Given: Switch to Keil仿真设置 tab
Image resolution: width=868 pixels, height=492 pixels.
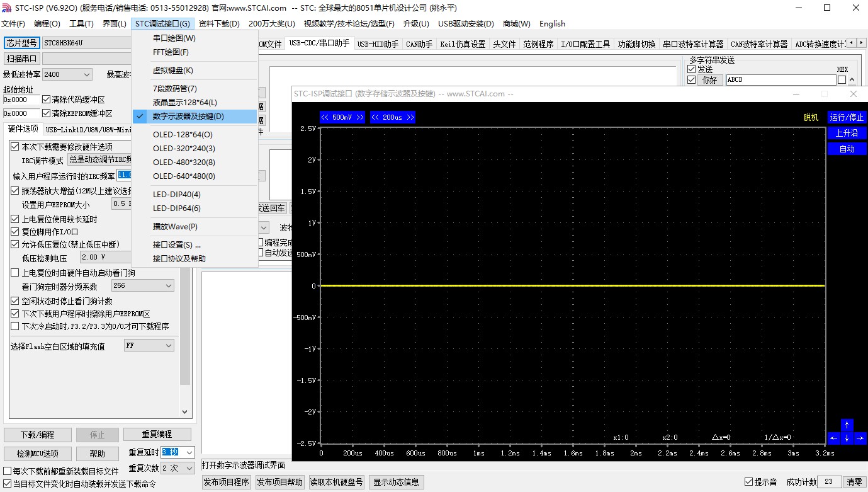Looking at the screenshot, I should click(463, 44).
